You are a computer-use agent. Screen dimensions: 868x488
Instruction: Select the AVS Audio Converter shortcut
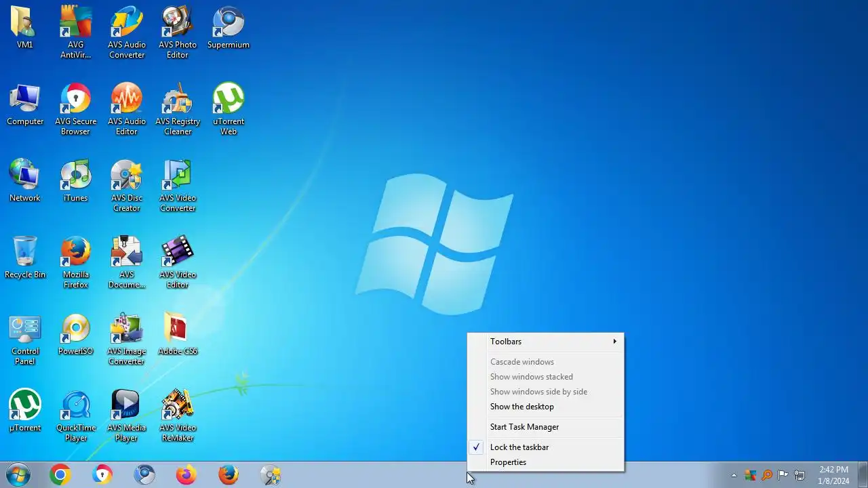(x=127, y=32)
